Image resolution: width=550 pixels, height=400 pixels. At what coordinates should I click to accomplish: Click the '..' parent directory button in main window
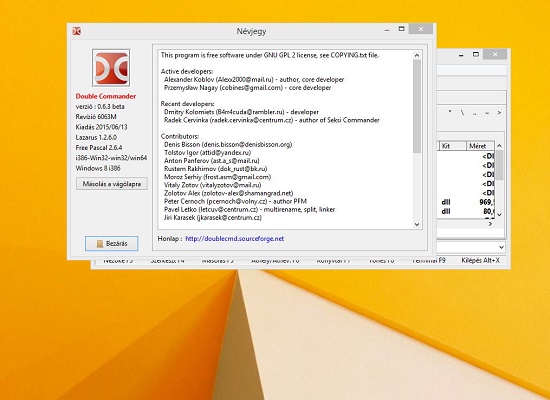pyautogui.click(x=475, y=113)
